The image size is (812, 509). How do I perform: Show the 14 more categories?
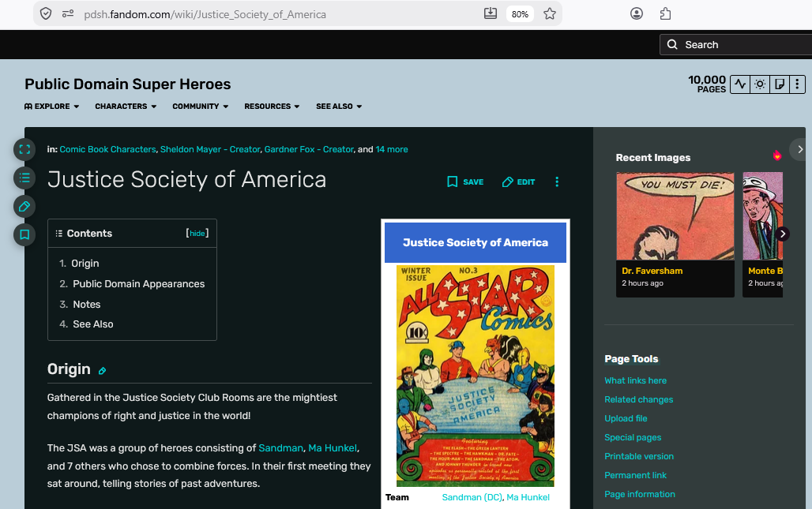(x=392, y=149)
